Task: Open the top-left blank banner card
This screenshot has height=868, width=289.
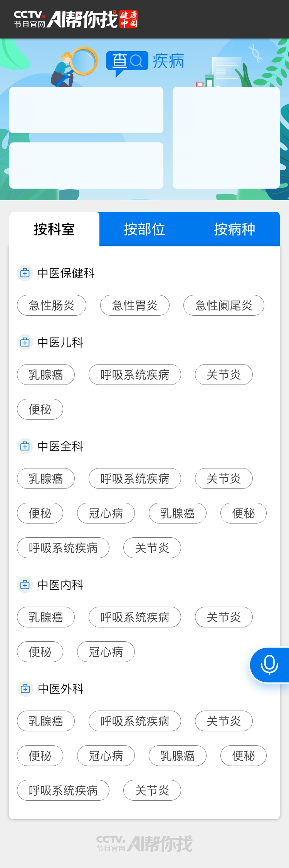Action: 86,110
